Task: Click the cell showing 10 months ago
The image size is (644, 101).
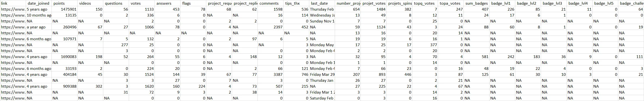Action: tap(39, 15)
